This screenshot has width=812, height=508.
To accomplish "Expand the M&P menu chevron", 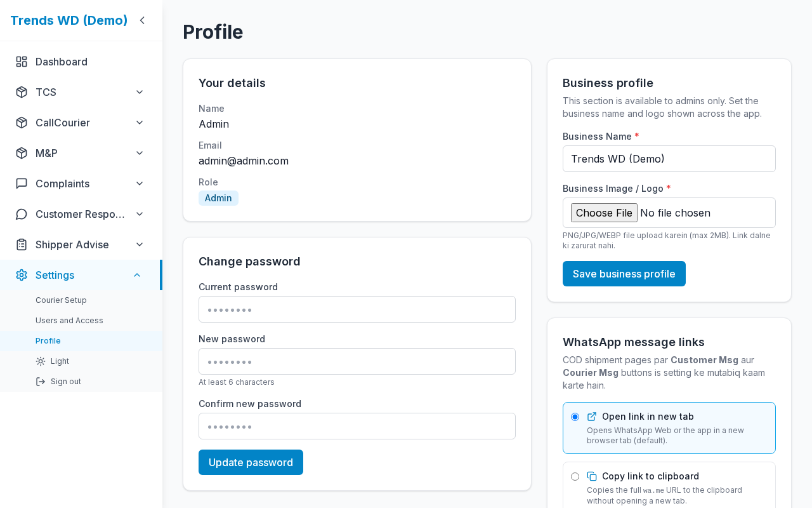I will [140, 153].
